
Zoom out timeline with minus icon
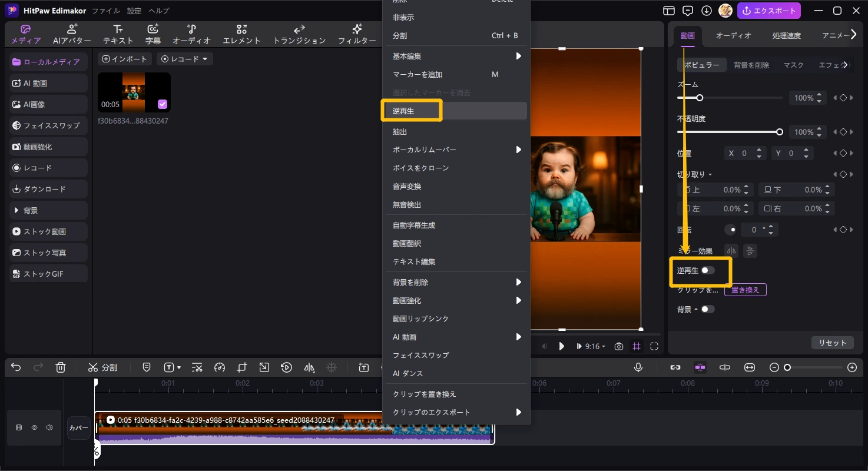(774, 367)
